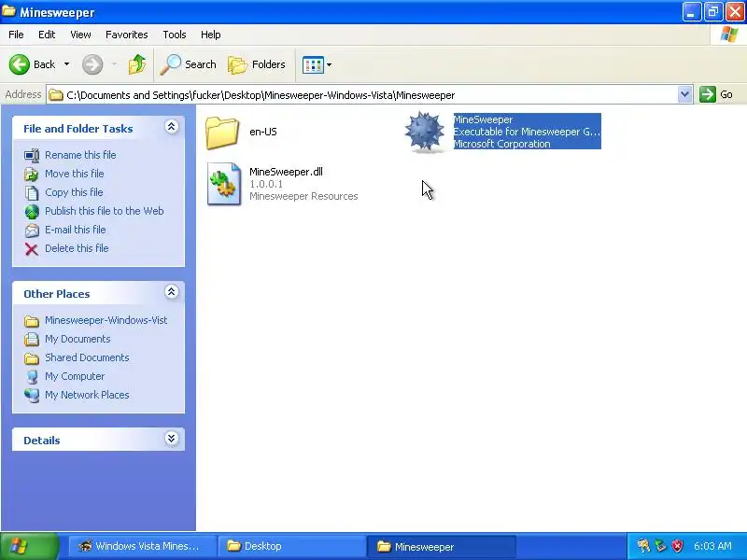Open the Tools menu

pos(175,35)
